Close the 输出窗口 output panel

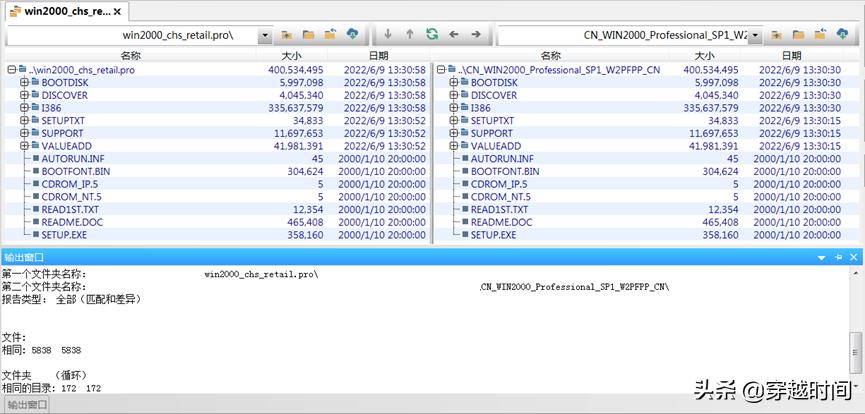[853, 258]
